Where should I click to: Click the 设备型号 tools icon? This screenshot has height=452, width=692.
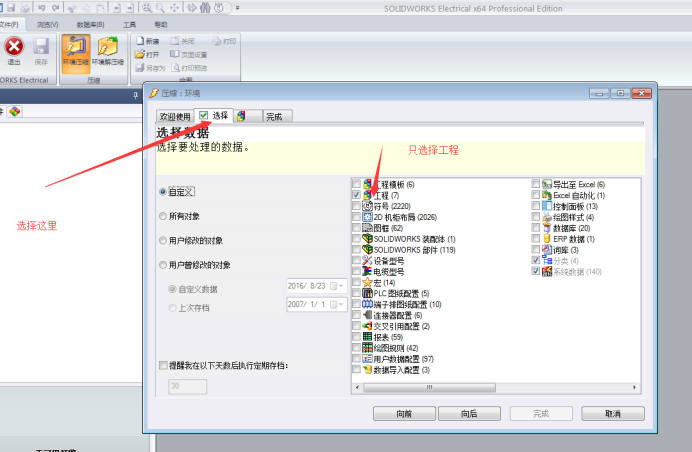click(367, 260)
